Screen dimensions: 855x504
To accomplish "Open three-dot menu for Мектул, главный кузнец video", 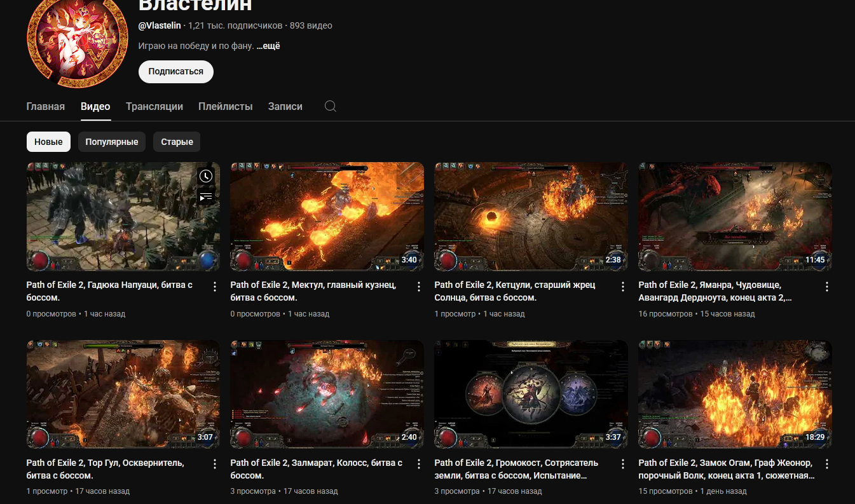I will (419, 287).
